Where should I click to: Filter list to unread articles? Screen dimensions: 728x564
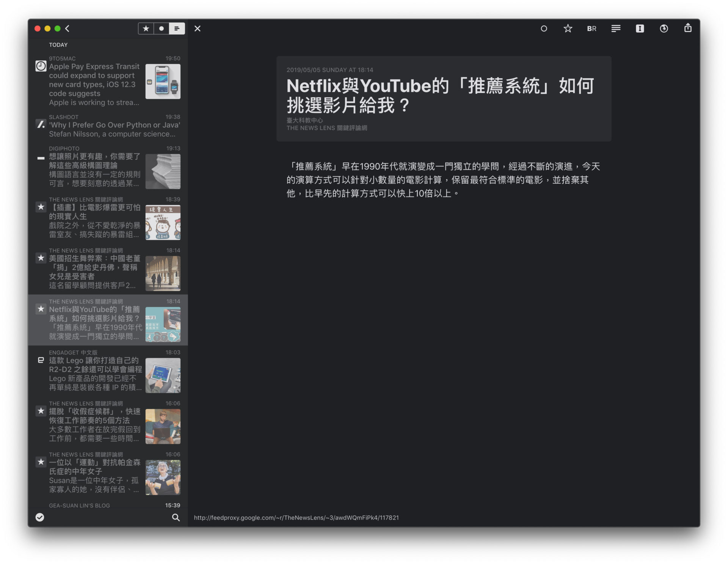[x=162, y=28]
